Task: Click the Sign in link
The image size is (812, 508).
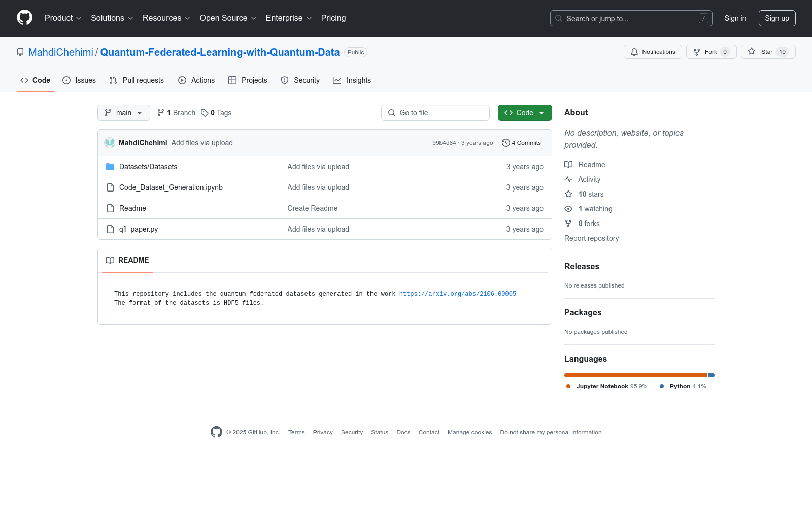Action: point(735,18)
